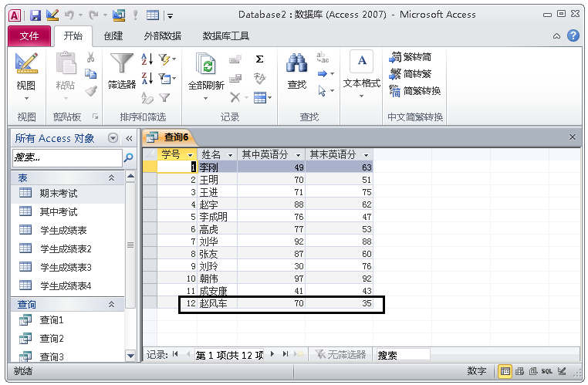Screen dimensions: 588x385
Task: Click the Save icon in quick access toolbar
Action: (x=35, y=15)
